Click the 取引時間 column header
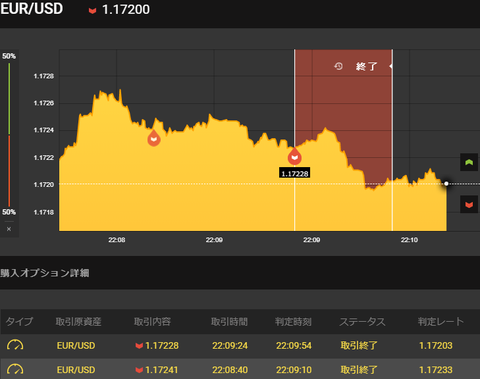The image size is (480, 379). click(229, 322)
